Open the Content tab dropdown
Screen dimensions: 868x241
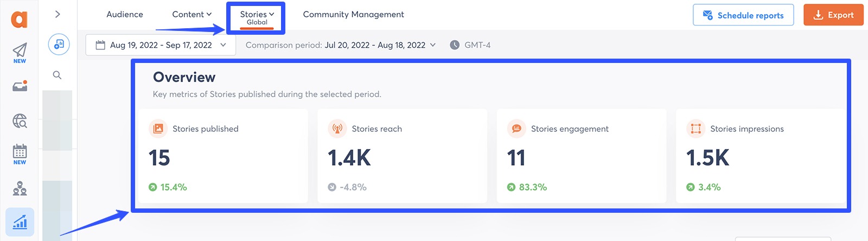coord(192,15)
